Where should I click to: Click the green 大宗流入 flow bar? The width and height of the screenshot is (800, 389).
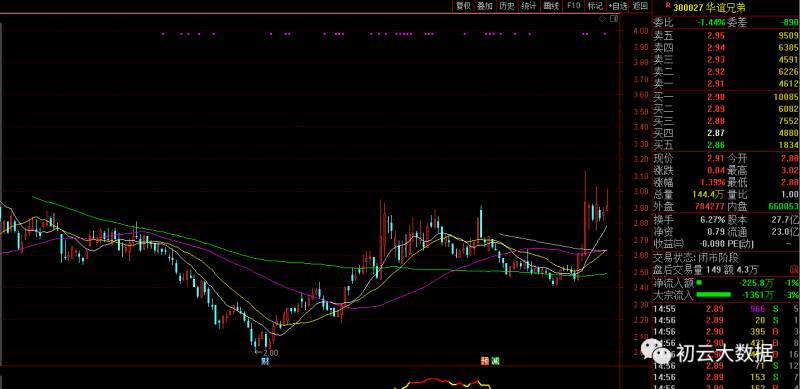(x=713, y=295)
